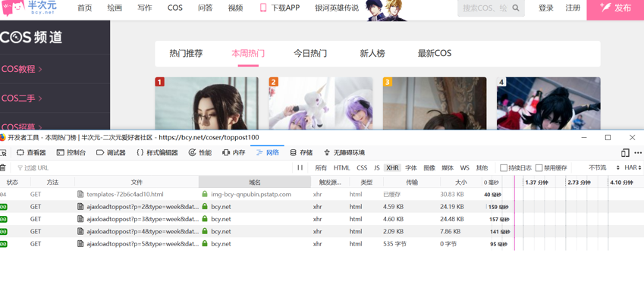Open the HAR dropdown menu
Screen dimensions: 644x300
[633, 168]
